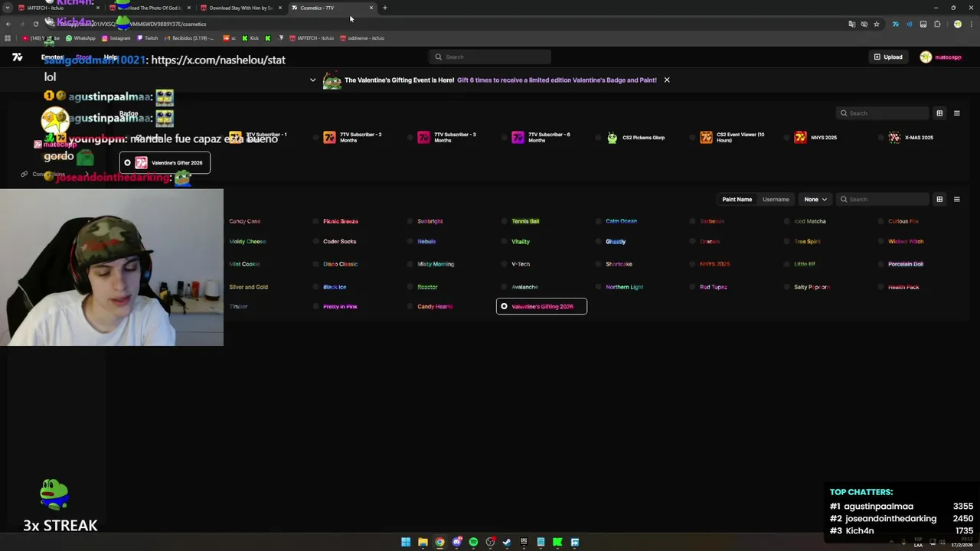Bookmark this page with the star icon
980x551 pixels.
(x=877, y=24)
